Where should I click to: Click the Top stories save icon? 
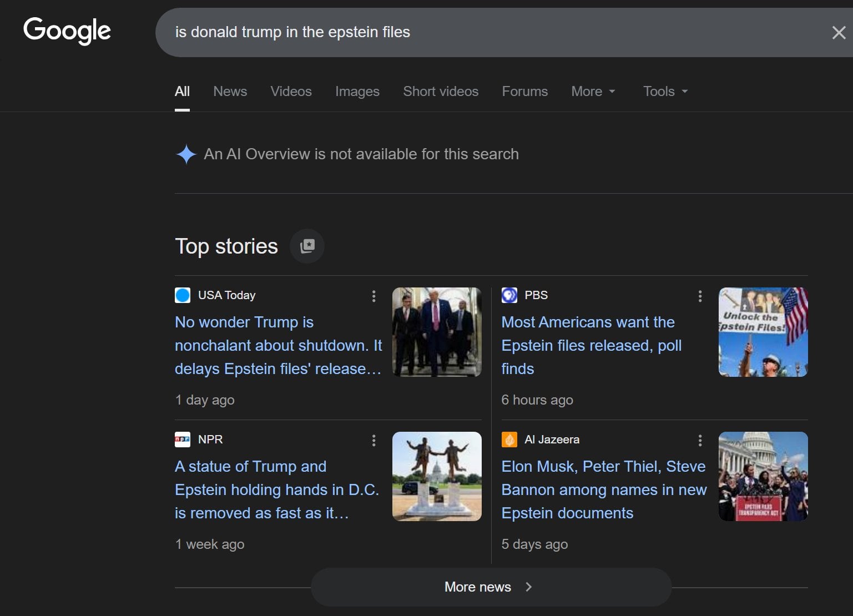click(307, 246)
